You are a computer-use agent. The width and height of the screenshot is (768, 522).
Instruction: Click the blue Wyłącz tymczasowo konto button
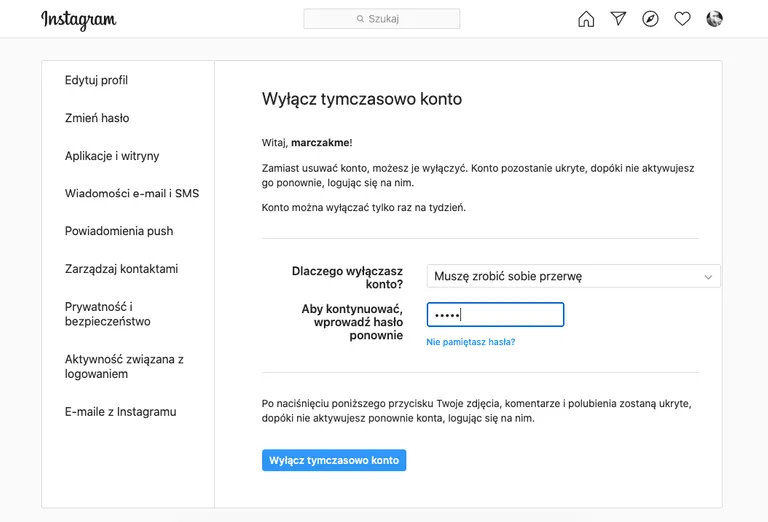[334, 460]
